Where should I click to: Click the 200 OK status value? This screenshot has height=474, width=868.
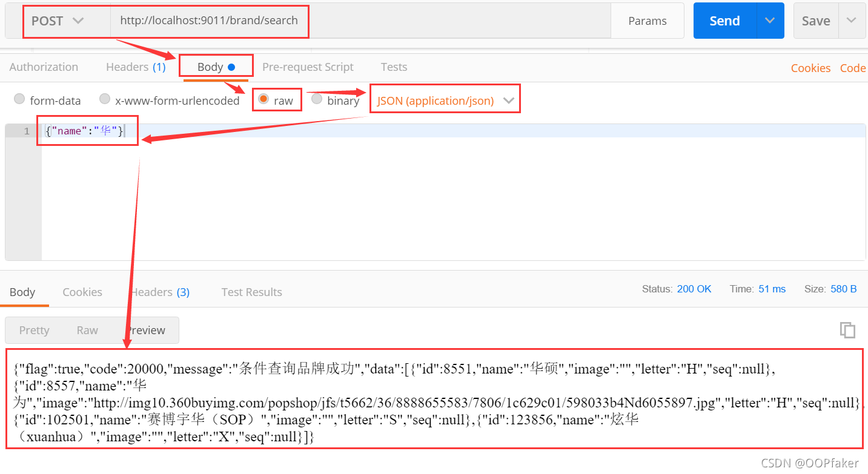coord(694,289)
